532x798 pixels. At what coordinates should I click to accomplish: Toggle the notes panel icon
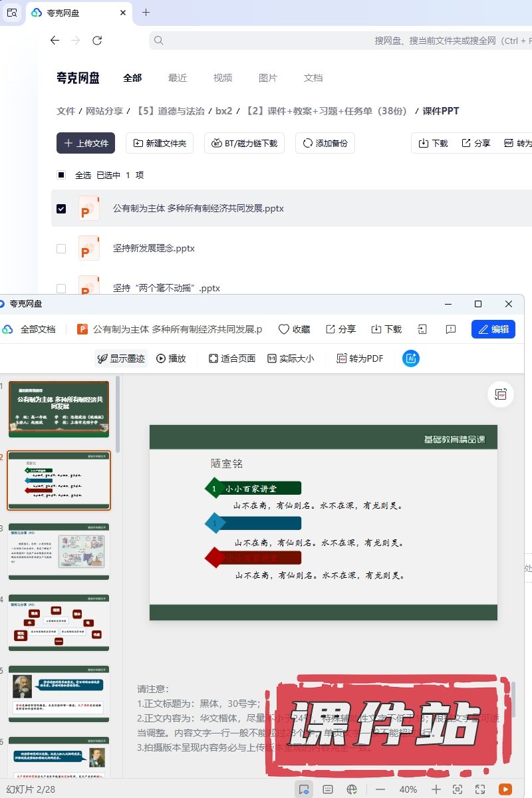pos(328,789)
